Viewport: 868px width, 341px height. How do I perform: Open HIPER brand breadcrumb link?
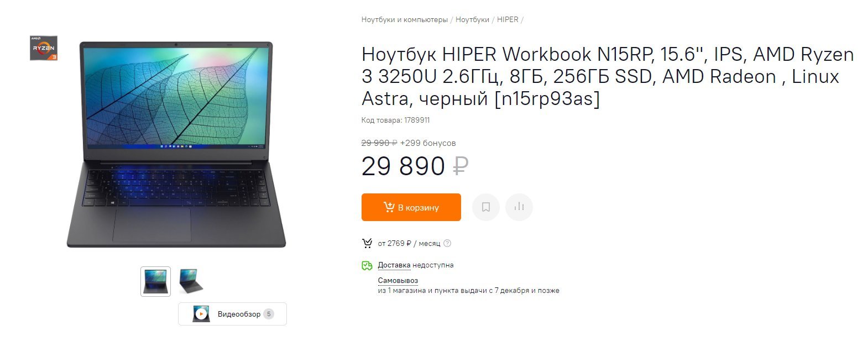[x=508, y=19]
